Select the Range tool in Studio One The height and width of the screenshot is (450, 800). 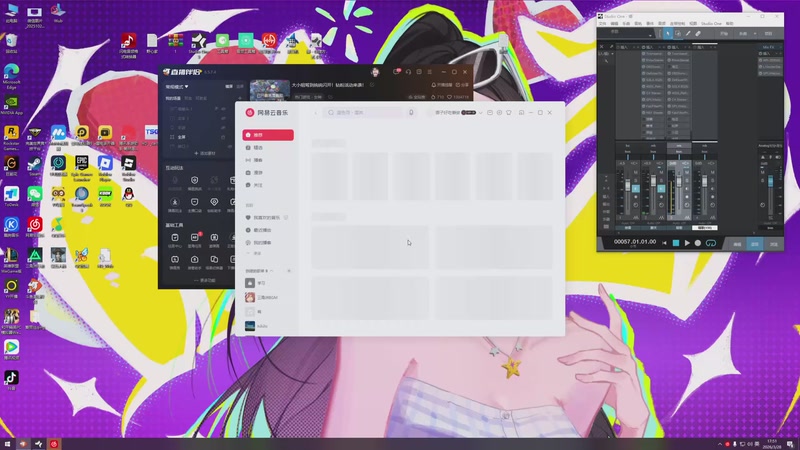(678, 34)
